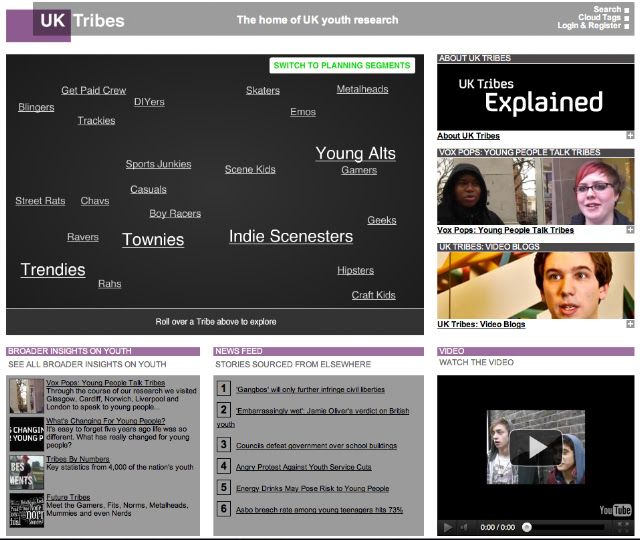640x540 pixels.
Task: Open Asbo breach rate story
Action: tap(320, 509)
